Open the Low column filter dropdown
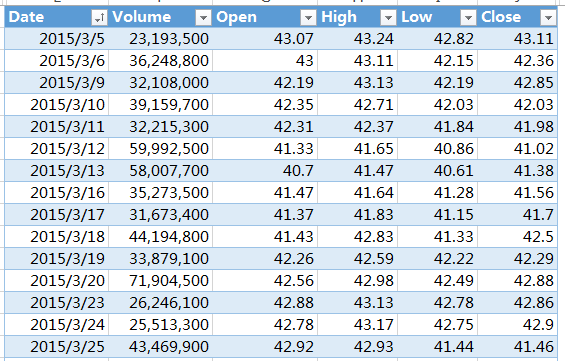The width and height of the screenshot is (565, 361). (x=468, y=18)
